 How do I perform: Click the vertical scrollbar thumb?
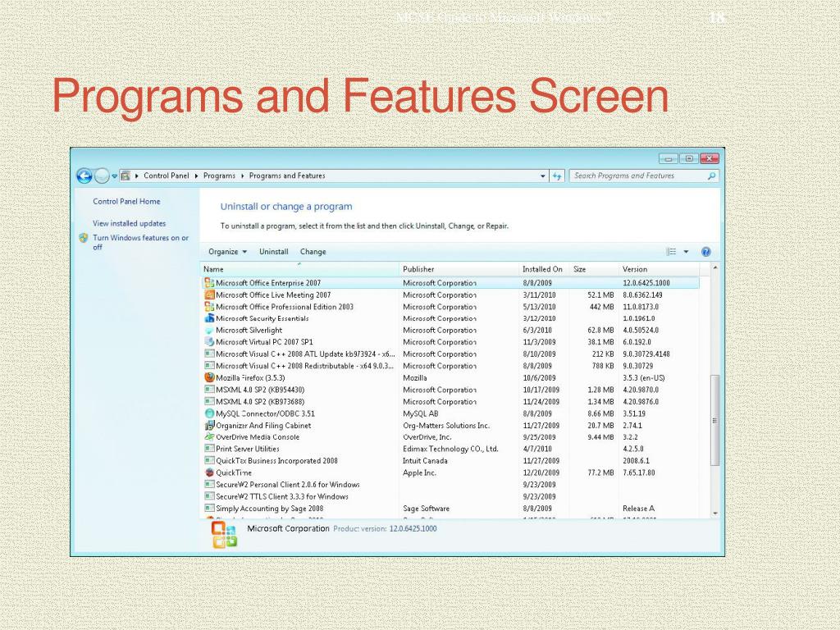click(x=714, y=420)
